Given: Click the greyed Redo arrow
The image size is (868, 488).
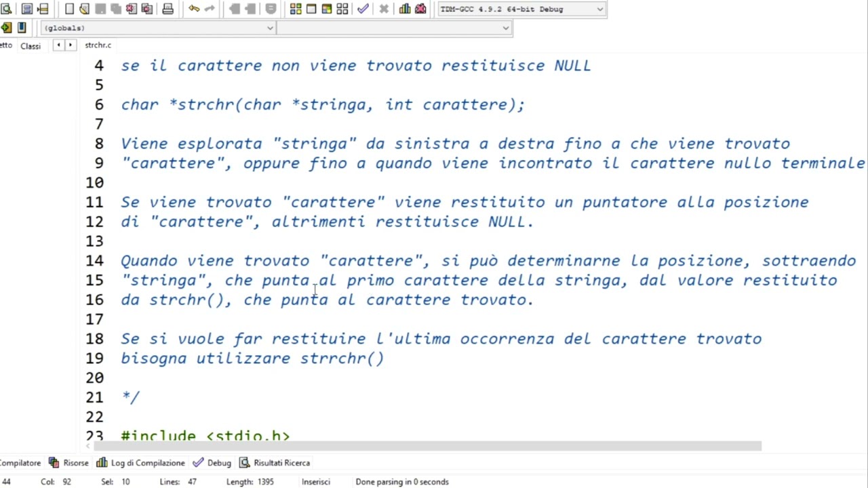Looking at the screenshot, I should (210, 9).
